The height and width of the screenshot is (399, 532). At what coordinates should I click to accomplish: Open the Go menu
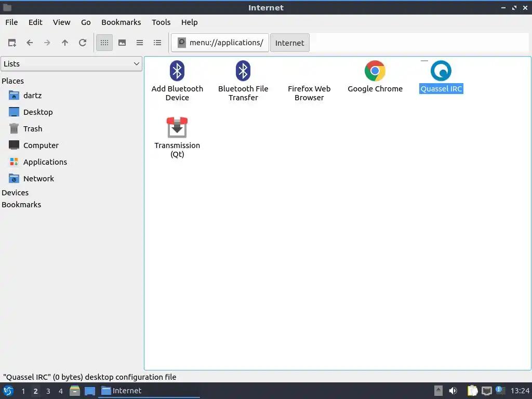pos(86,22)
